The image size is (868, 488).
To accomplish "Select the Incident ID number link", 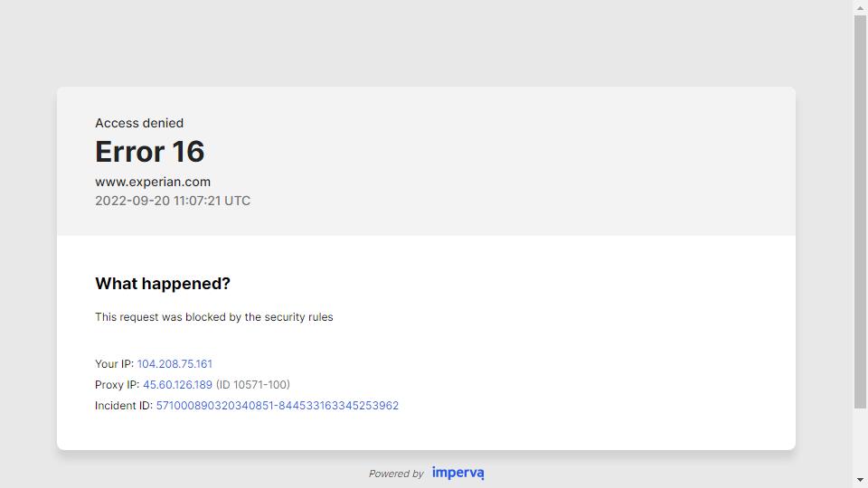I will tap(277, 406).
